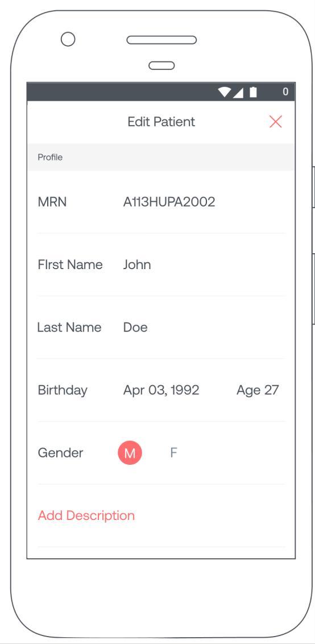Edit the MRN field A113HUPA2002

coord(169,201)
